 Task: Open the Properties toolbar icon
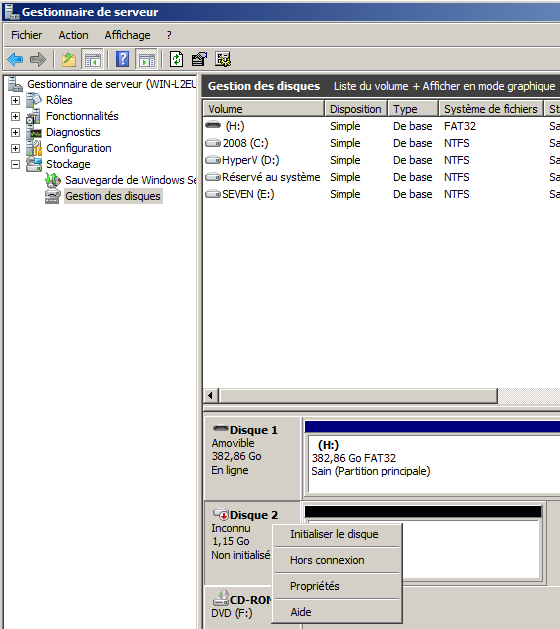[199, 60]
